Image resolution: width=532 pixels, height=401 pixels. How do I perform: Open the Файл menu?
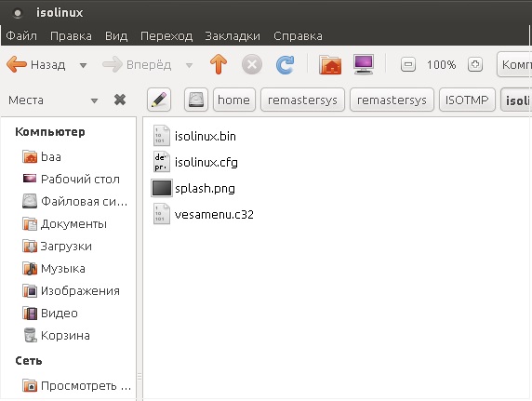[21, 35]
